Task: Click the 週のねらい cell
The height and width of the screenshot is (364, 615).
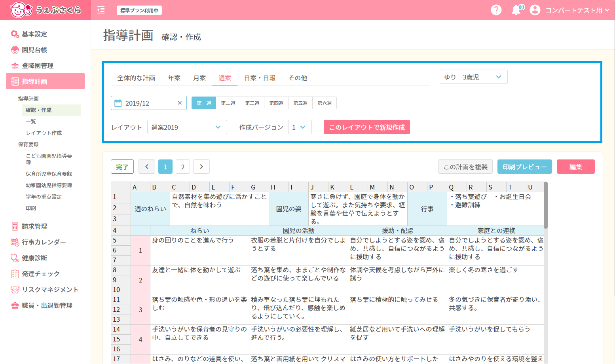Action: [x=150, y=209]
